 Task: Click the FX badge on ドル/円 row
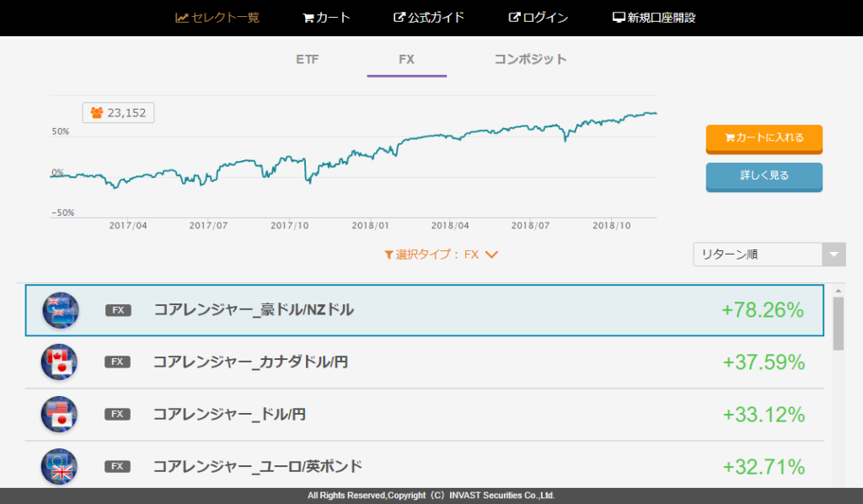tap(117, 415)
